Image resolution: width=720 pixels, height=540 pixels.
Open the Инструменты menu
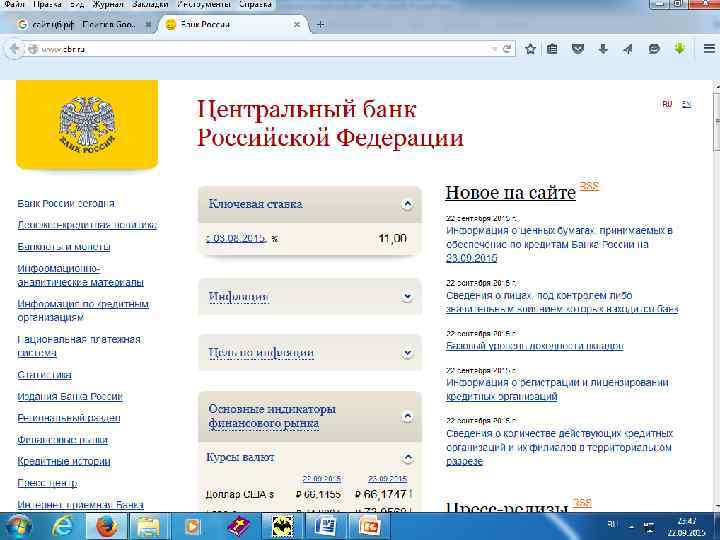click(x=203, y=4)
